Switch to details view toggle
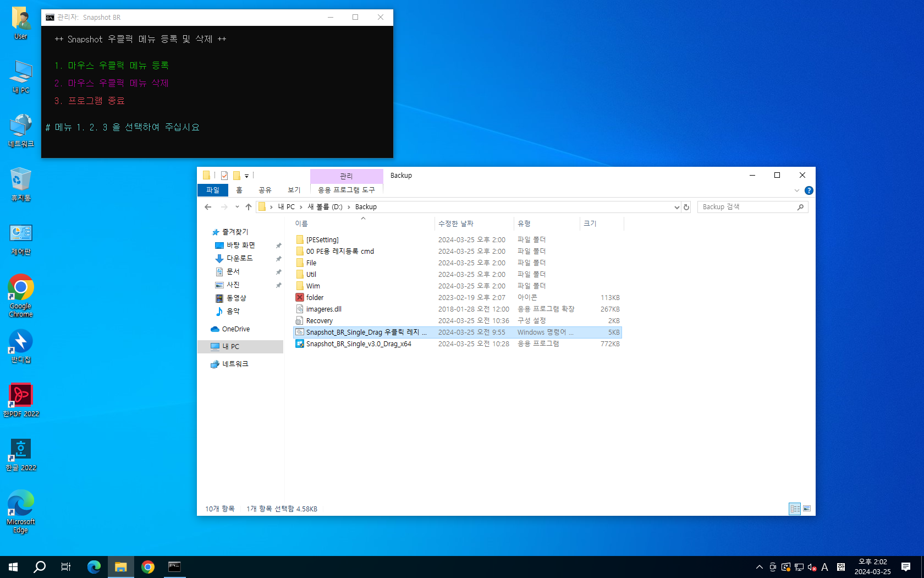The width and height of the screenshot is (924, 578). [x=795, y=509]
